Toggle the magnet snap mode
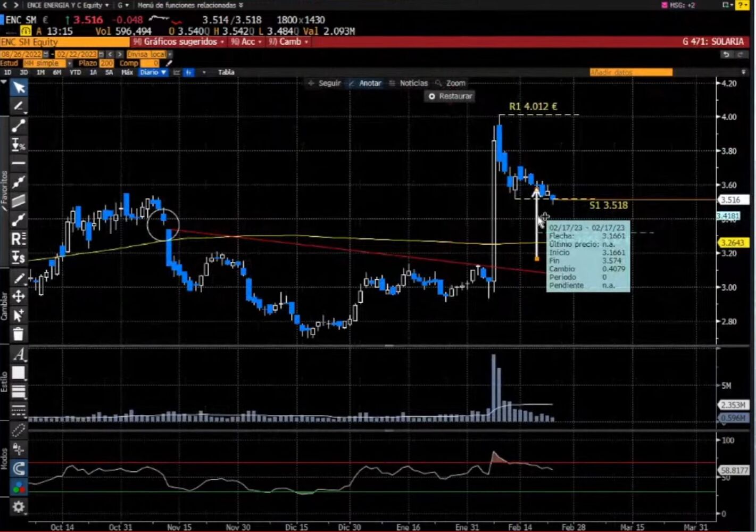Image resolution: width=756 pixels, height=532 pixels. 19,468
